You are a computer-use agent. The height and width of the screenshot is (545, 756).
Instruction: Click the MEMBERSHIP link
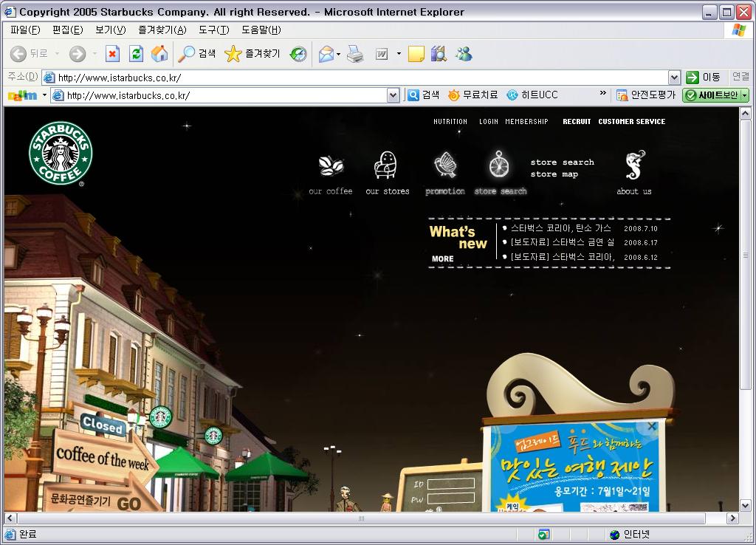[x=526, y=122]
